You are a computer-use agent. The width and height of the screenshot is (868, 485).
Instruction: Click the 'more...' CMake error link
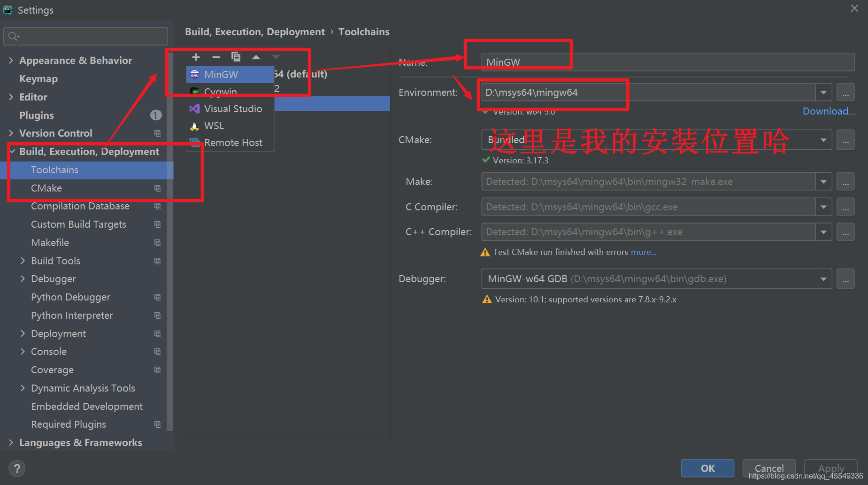click(644, 252)
